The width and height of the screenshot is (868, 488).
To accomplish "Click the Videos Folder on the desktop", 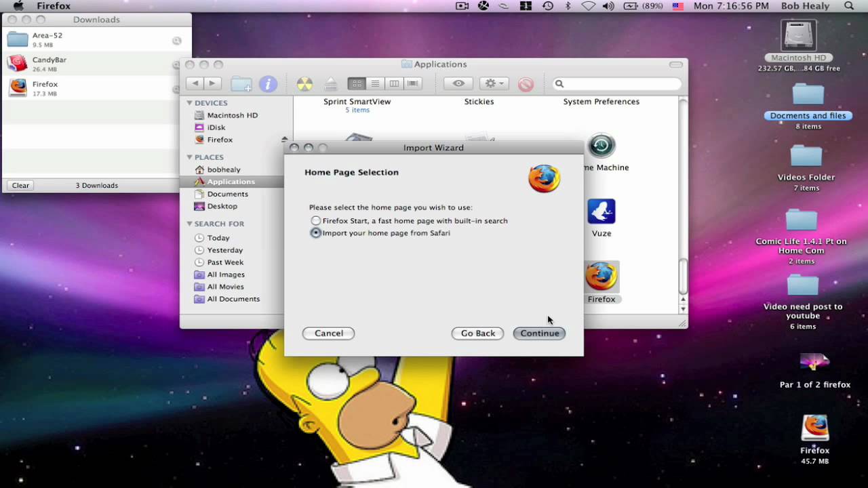I will (x=806, y=156).
